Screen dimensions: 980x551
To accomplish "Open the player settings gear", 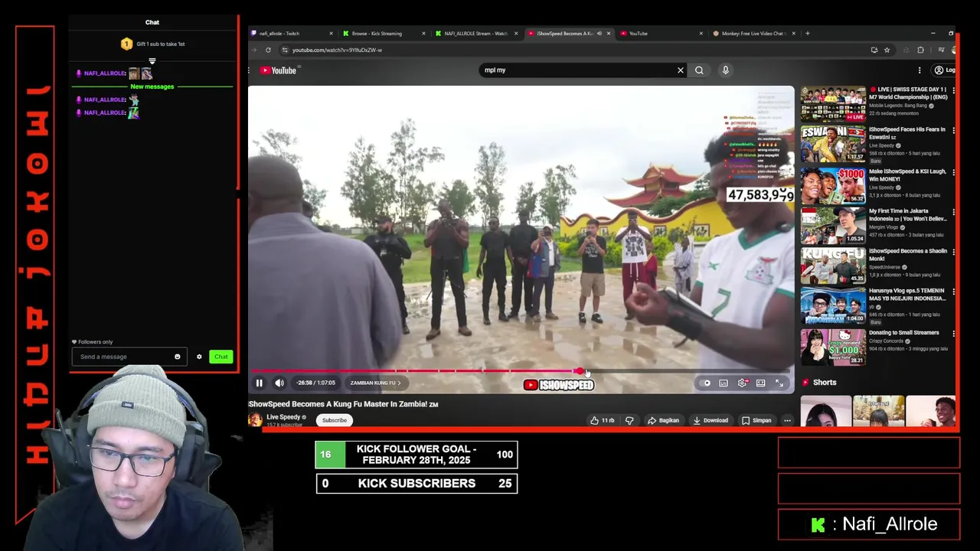I will (x=742, y=383).
